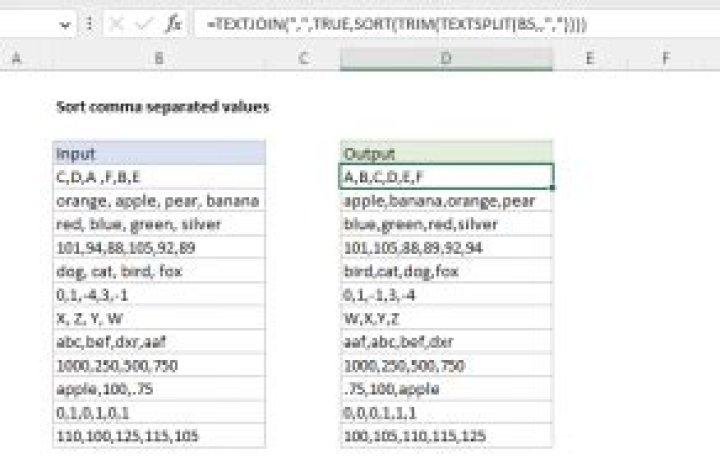Select column A header

tap(18, 60)
